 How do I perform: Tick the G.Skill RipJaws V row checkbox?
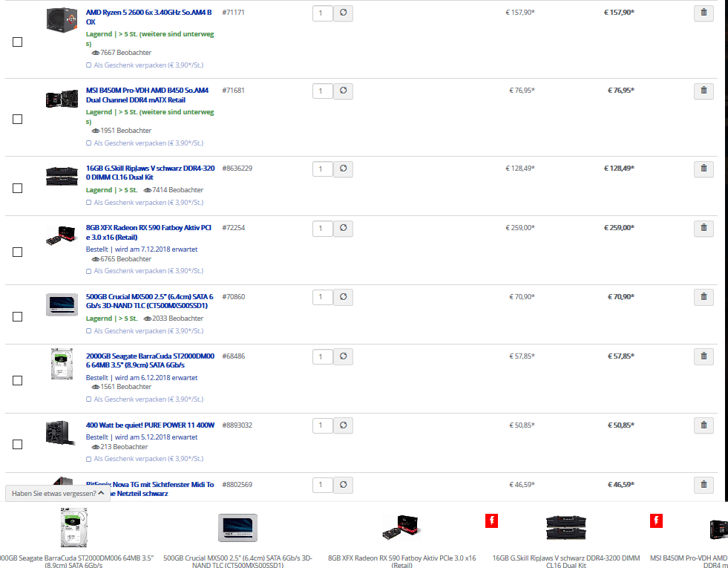click(x=17, y=188)
